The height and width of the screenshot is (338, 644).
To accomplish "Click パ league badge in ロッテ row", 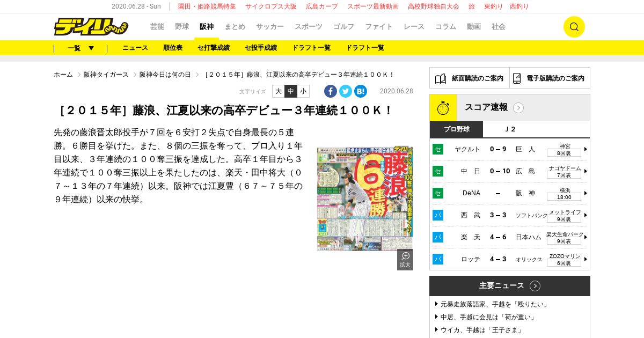I will [x=438, y=259].
